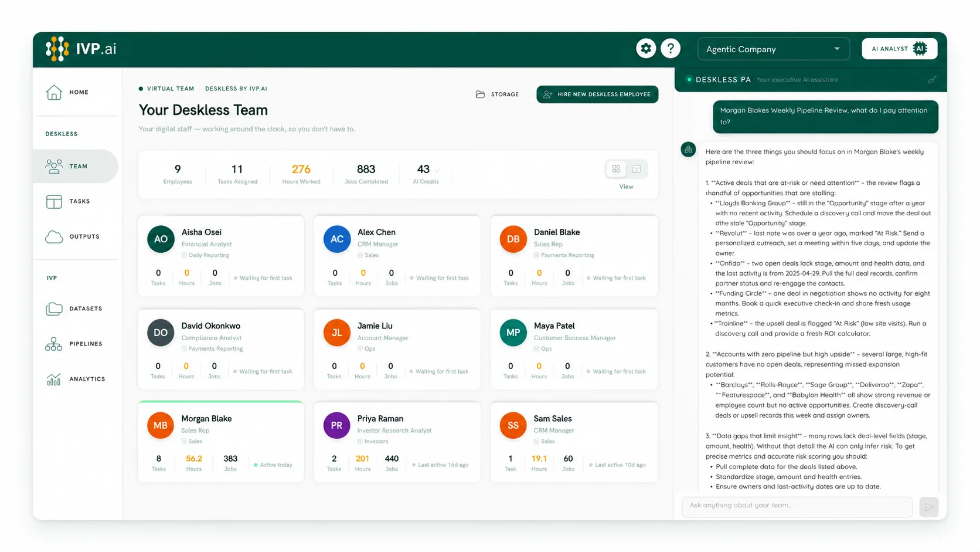Click the IVP.ai logo
This screenshot has width=980, height=552.
pos(81,49)
